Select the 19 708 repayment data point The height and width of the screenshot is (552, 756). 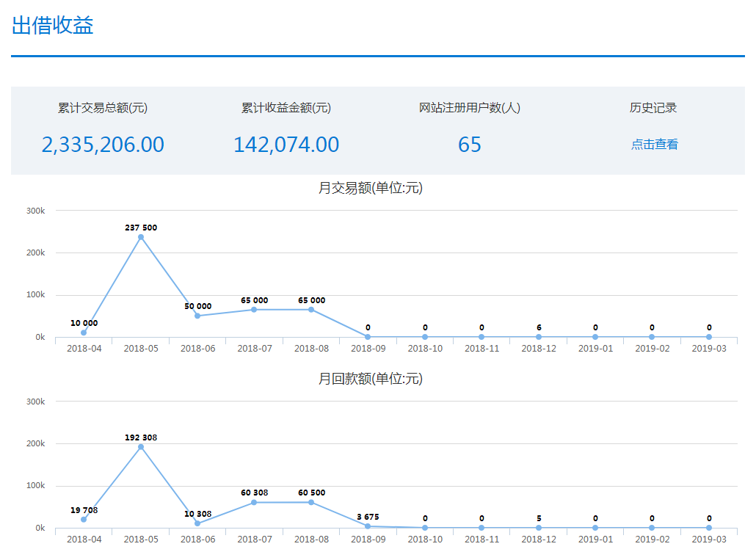click(x=84, y=520)
